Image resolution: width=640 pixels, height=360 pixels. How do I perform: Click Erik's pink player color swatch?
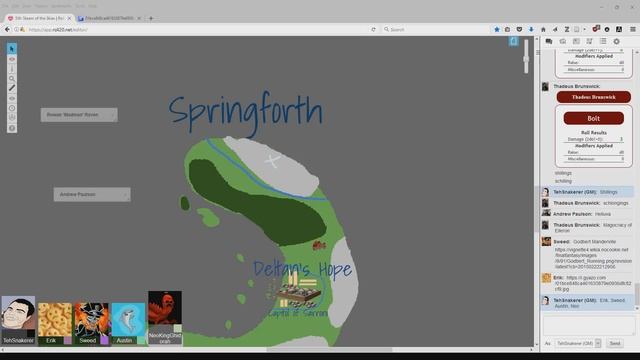click(68, 340)
